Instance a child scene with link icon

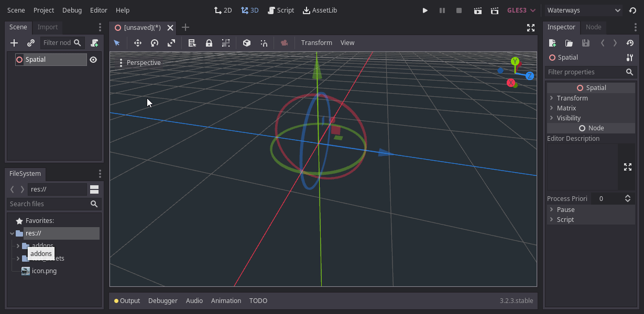click(31, 43)
